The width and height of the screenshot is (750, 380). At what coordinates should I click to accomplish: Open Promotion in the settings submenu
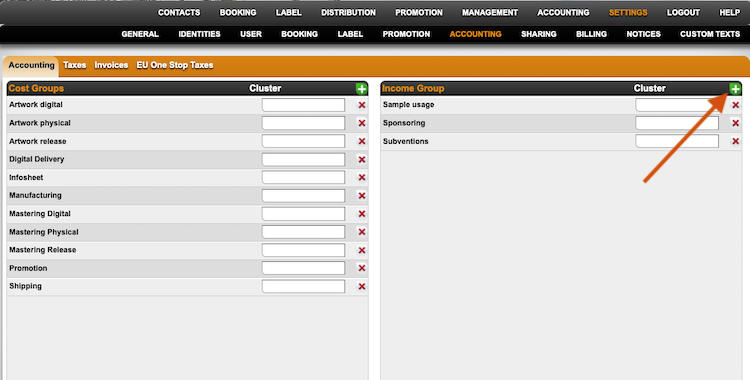(406, 34)
